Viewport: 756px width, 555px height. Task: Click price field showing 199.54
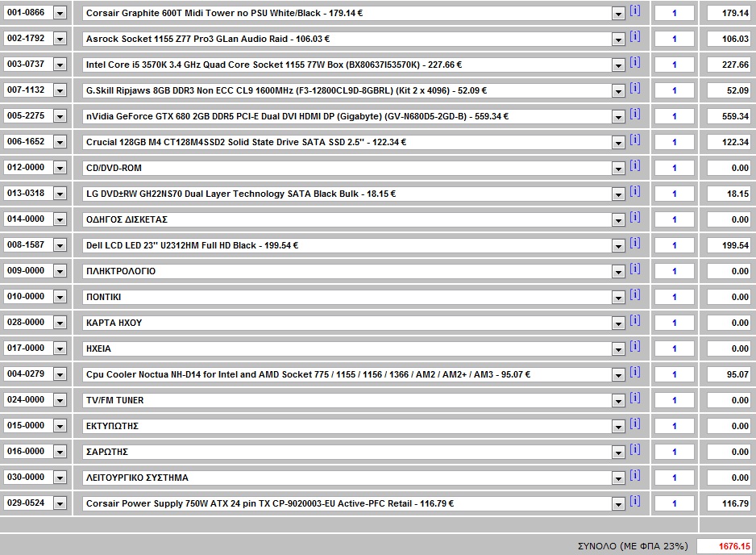point(729,245)
